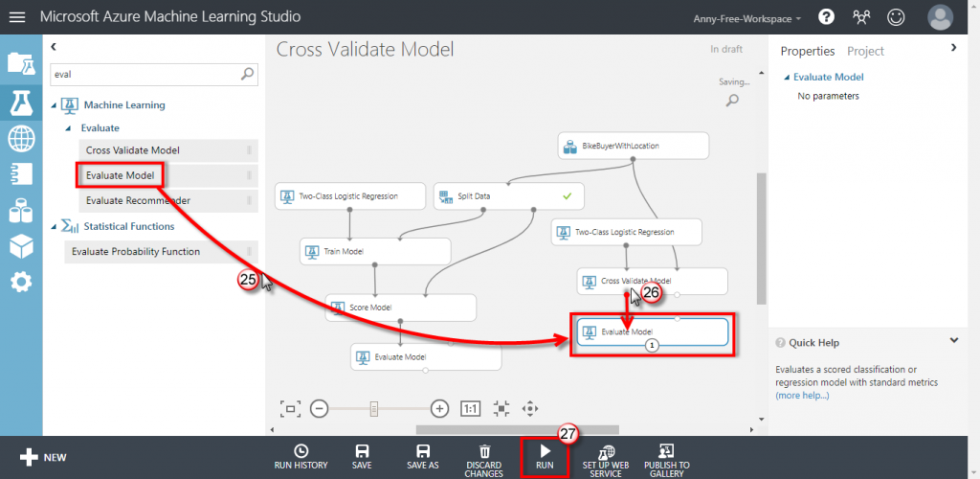
Task: Click Save As in bottom toolbar
Action: (x=423, y=457)
